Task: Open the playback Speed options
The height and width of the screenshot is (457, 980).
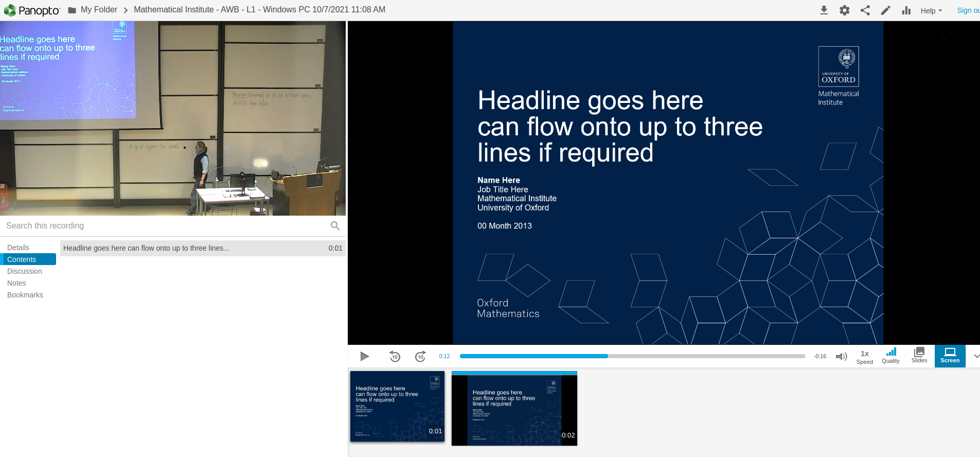Action: (x=864, y=357)
